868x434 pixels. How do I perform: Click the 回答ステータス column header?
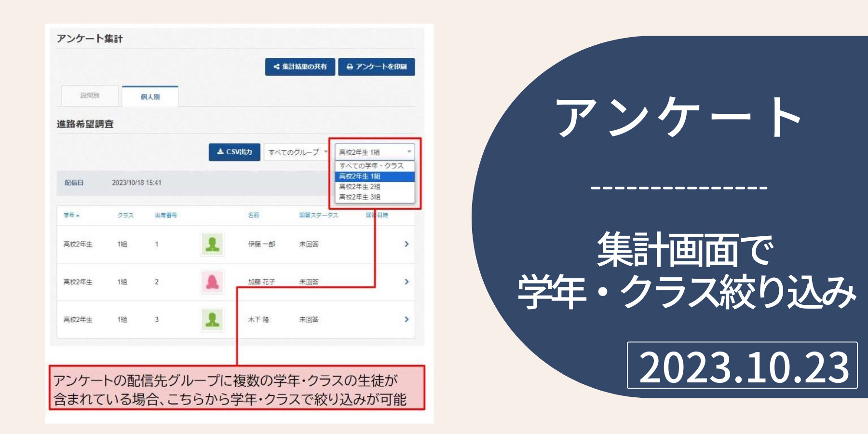[319, 215]
